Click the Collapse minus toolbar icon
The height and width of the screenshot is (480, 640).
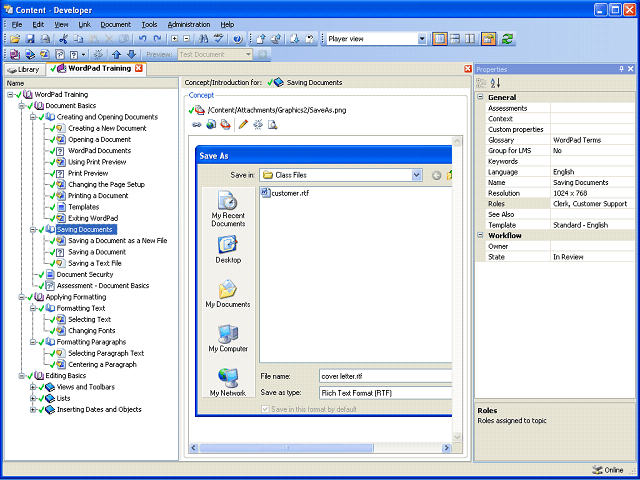point(187,39)
